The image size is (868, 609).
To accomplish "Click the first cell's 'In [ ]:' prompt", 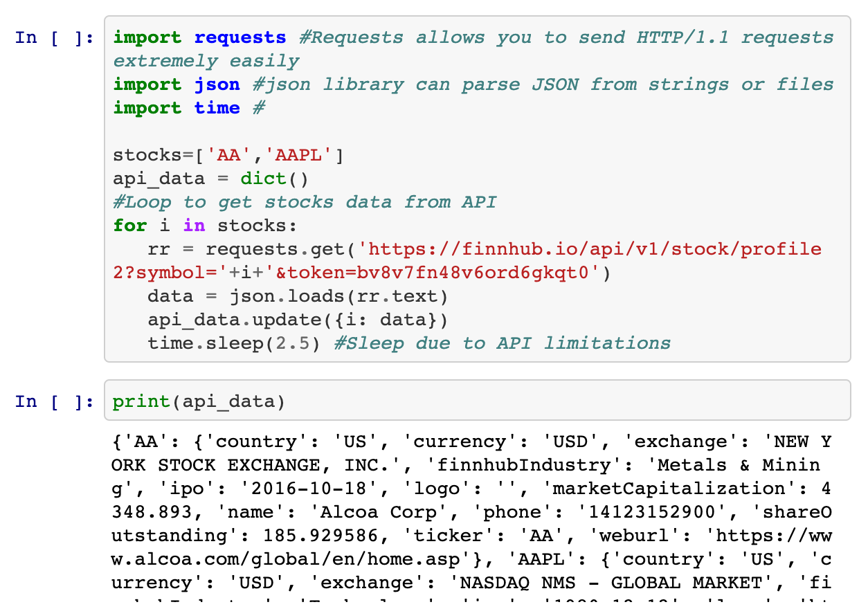I will click(x=55, y=37).
